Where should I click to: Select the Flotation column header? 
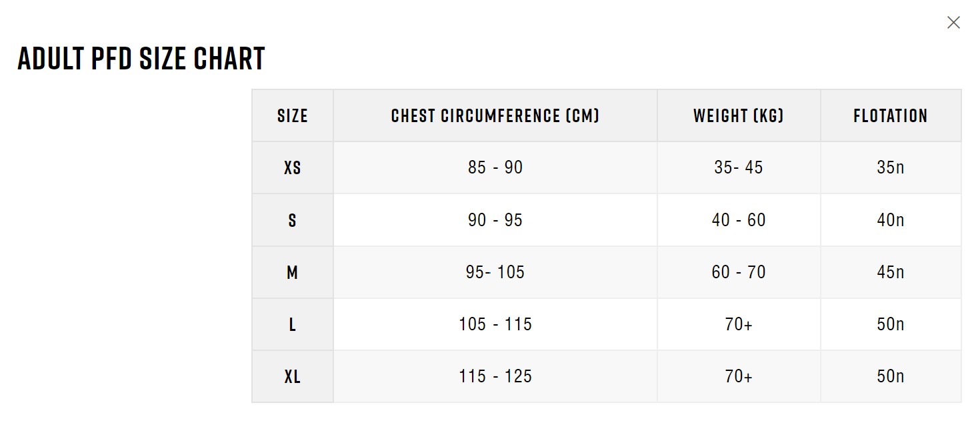891,115
